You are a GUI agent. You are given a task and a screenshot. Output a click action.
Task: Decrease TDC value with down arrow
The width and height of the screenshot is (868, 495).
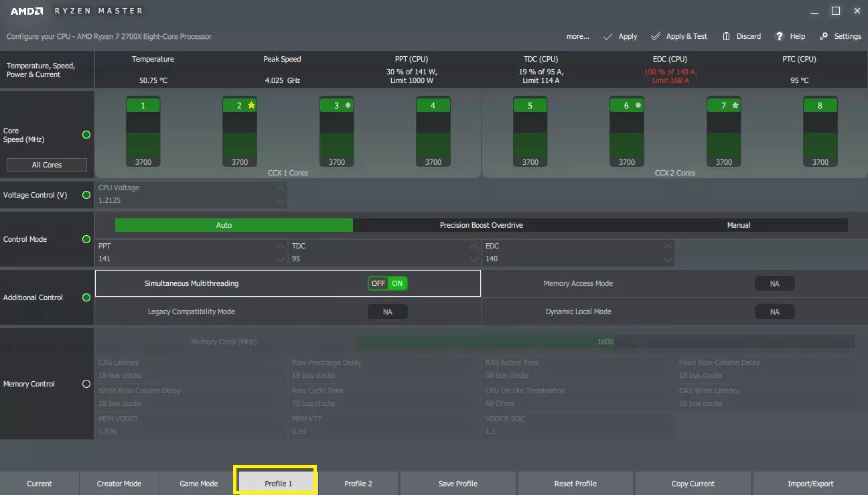tap(474, 259)
